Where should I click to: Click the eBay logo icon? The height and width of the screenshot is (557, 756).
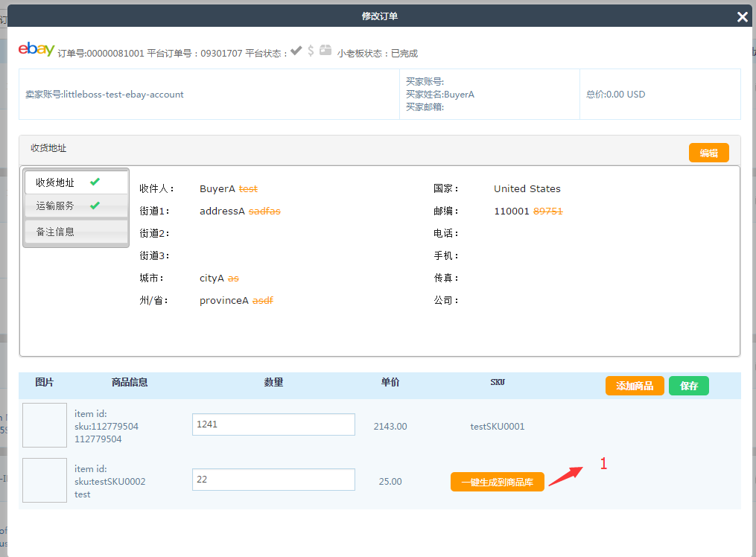36,50
